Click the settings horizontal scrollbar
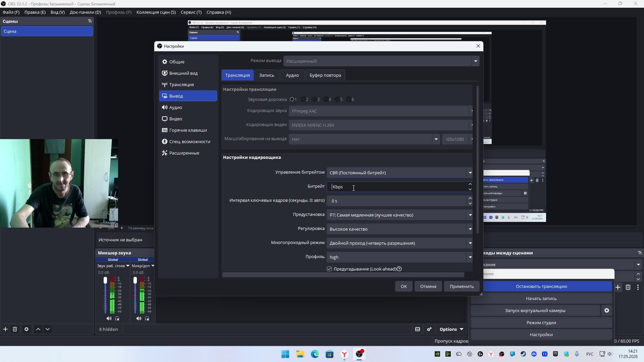This screenshot has height=362, width=644. click(343, 275)
